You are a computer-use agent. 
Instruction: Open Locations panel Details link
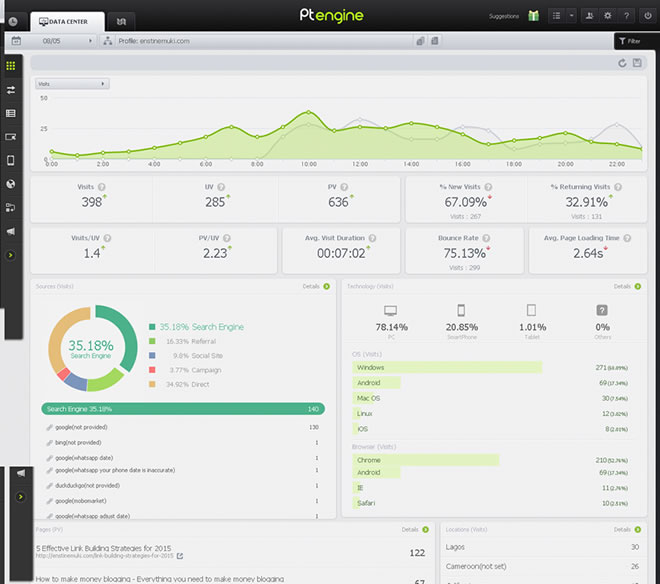point(627,530)
